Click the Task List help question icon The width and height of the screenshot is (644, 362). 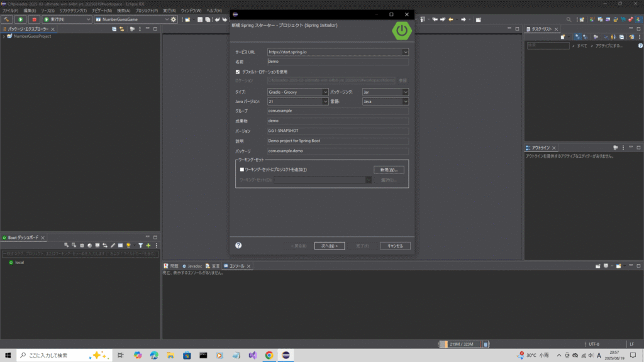[640, 45]
